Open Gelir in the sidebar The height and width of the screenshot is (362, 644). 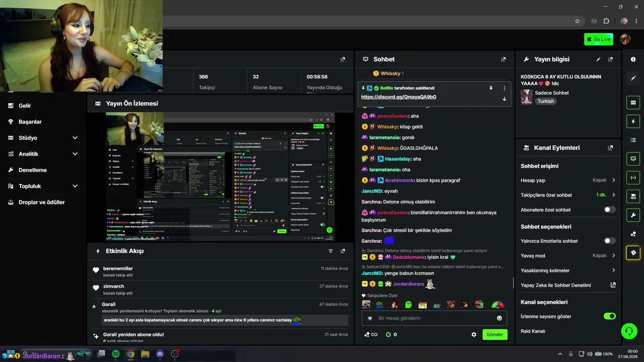pos(25,106)
